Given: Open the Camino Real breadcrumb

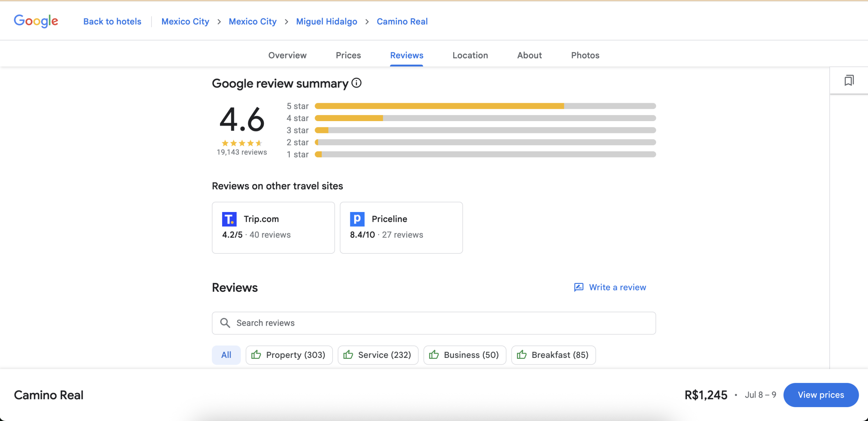Looking at the screenshot, I should coord(402,21).
